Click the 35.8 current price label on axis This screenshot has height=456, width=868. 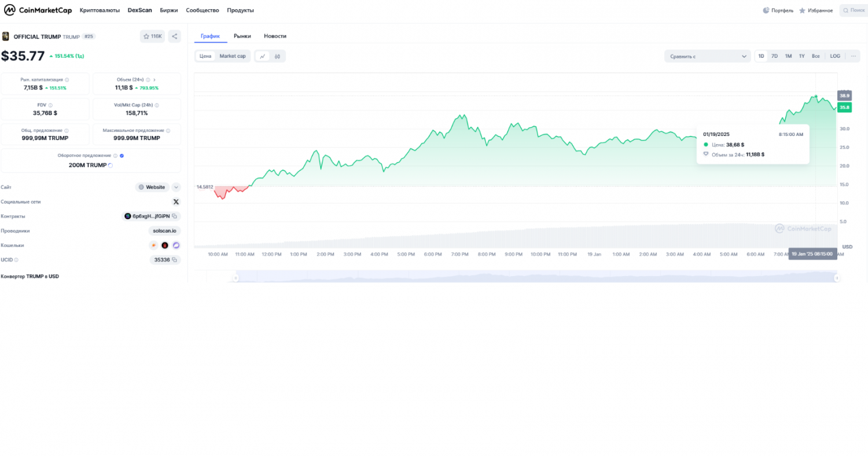pyautogui.click(x=844, y=107)
